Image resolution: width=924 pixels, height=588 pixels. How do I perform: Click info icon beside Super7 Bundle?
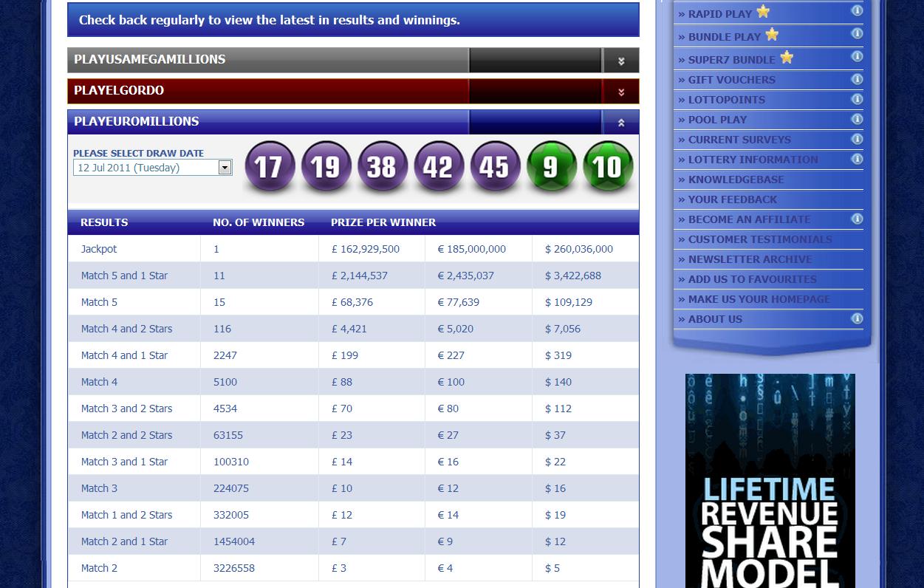[x=857, y=56]
